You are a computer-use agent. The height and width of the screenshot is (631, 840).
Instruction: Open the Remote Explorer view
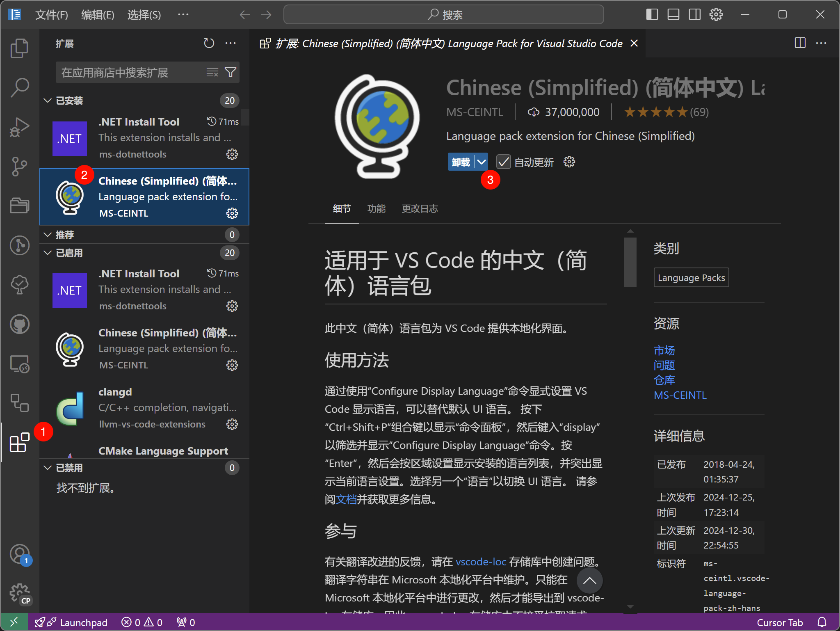(x=19, y=364)
